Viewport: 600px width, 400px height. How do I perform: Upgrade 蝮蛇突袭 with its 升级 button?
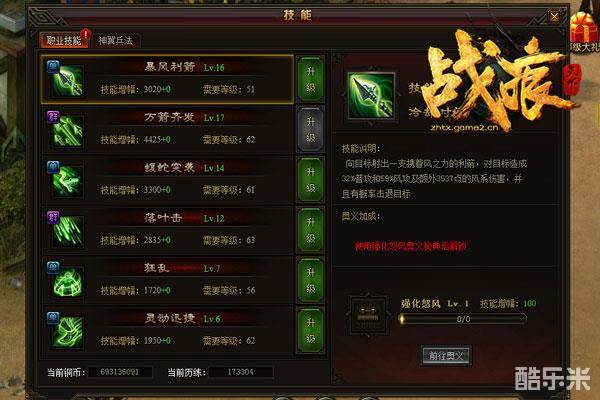(311, 180)
